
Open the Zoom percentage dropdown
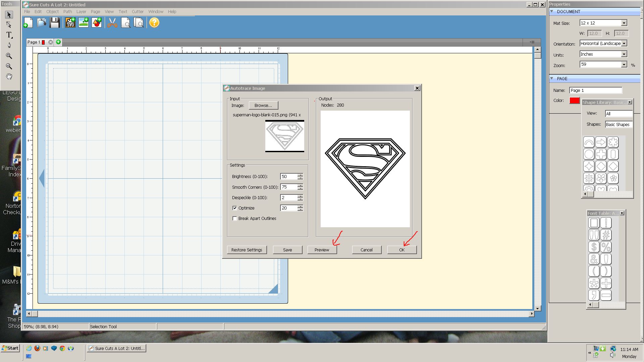[624, 64]
